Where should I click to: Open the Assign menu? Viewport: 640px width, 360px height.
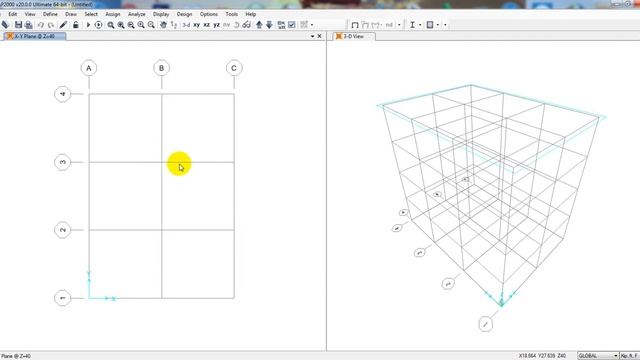(x=113, y=14)
